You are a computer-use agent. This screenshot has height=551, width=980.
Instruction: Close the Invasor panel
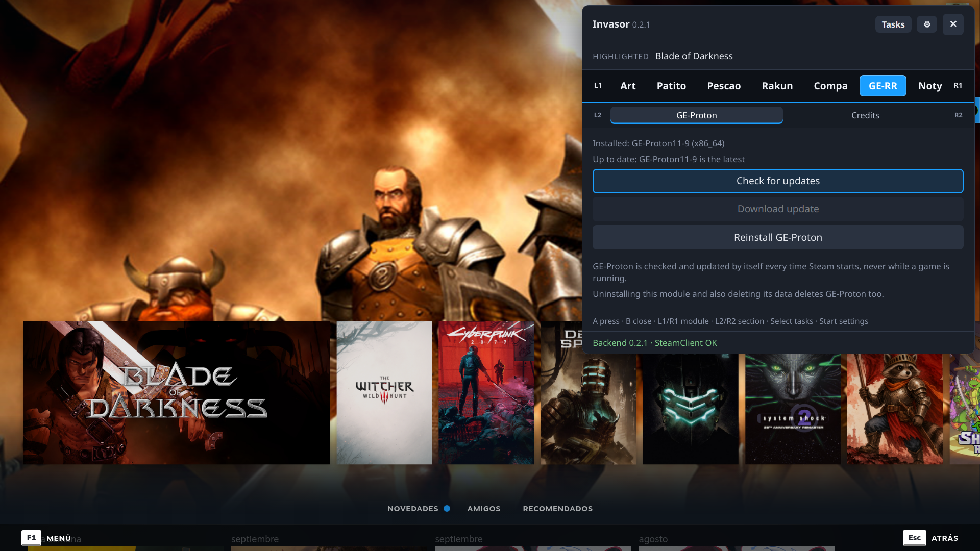[x=953, y=24]
